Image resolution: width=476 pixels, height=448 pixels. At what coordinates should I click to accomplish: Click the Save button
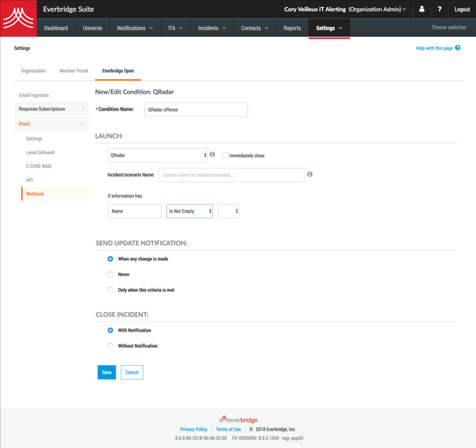[106, 372]
